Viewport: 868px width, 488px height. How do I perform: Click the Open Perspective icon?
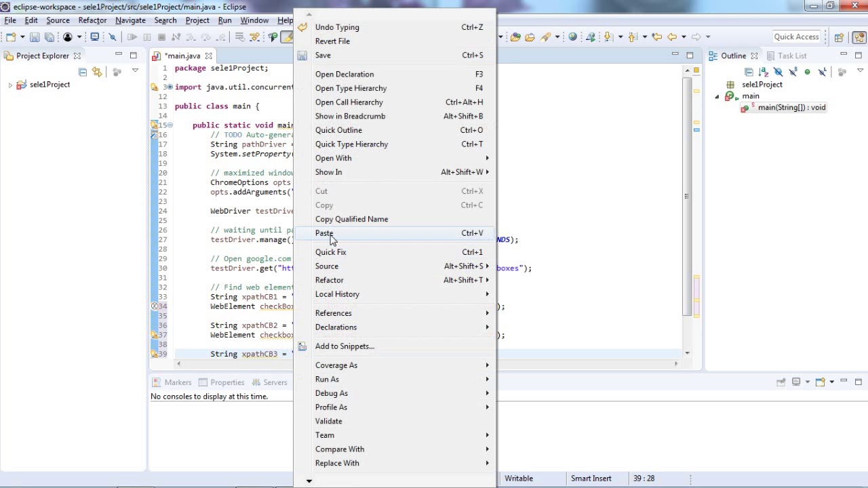pos(839,37)
